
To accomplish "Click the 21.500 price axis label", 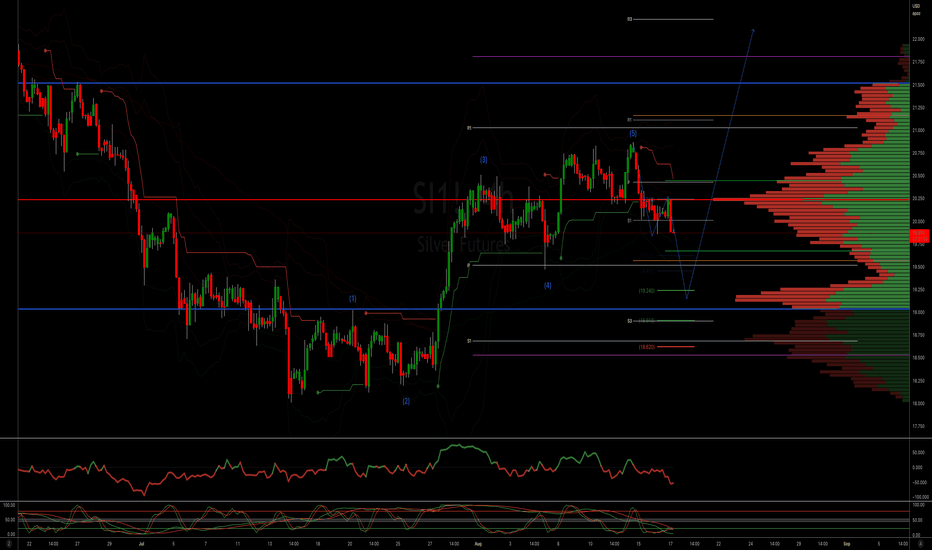I will [918, 85].
